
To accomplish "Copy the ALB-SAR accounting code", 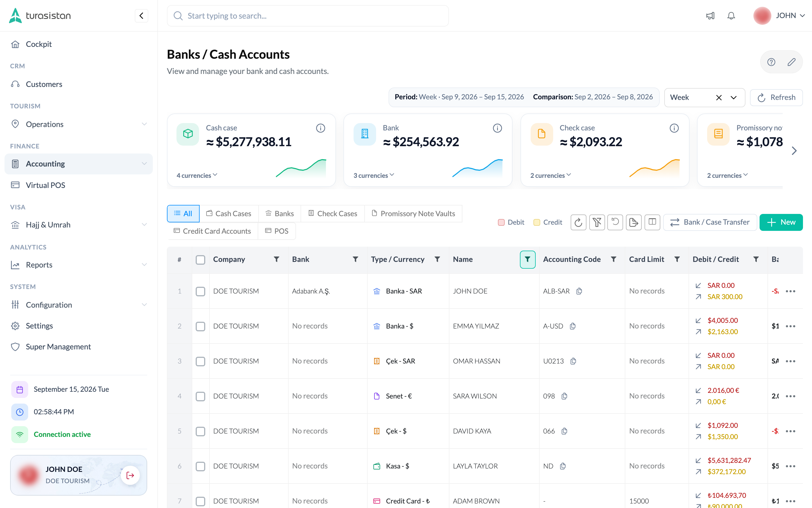I will point(579,291).
